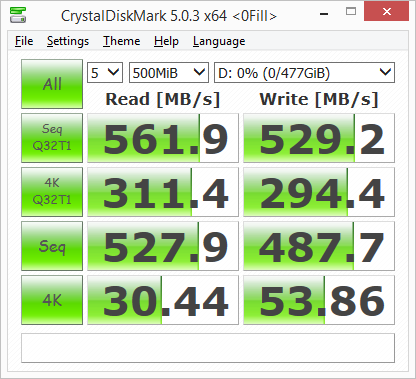This screenshot has width=416, height=379.
Task: Click the 4K Q32T1 read result 311.4
Action: click(x=163, y=192)
